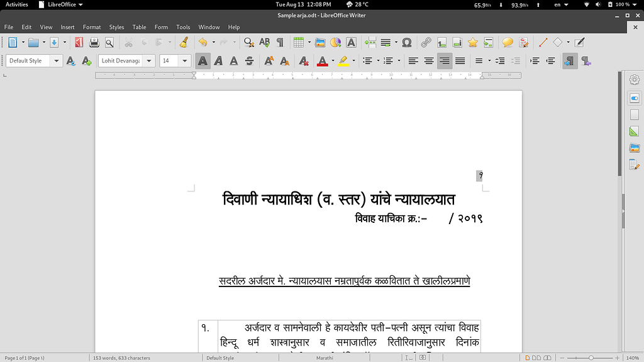Expand the font size 14 dropdown
Image resolution: width=644 pixels, height=362 pixels.
(x=185, y=61)
